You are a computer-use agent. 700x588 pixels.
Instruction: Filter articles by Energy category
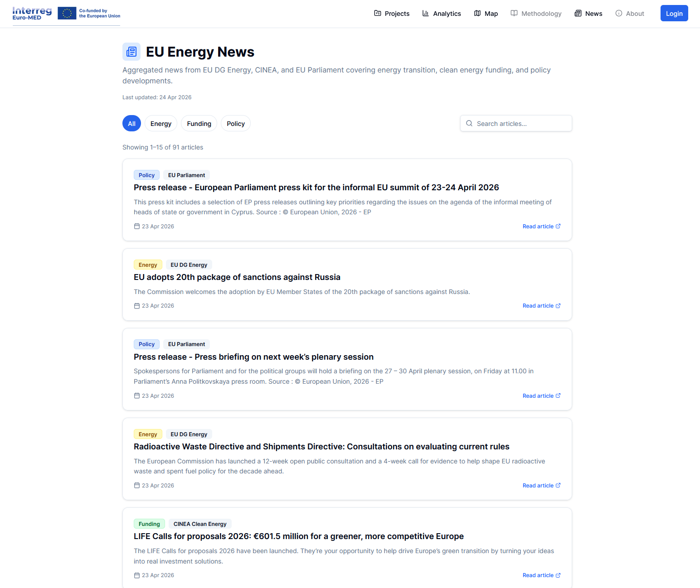coord(161,124)
